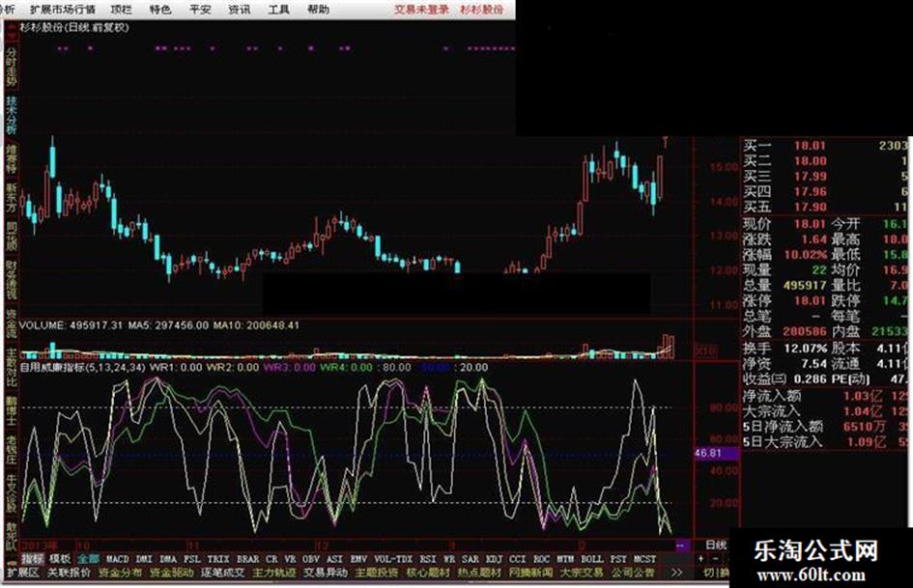Open the 平安 menu
The height and width of the screenshot is (588, 913).
tap(200, 10)
